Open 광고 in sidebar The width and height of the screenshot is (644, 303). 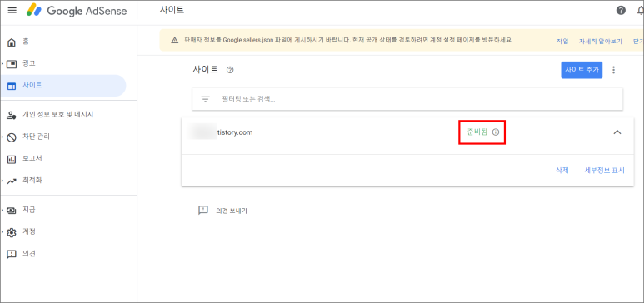click(x=29, y=63)
